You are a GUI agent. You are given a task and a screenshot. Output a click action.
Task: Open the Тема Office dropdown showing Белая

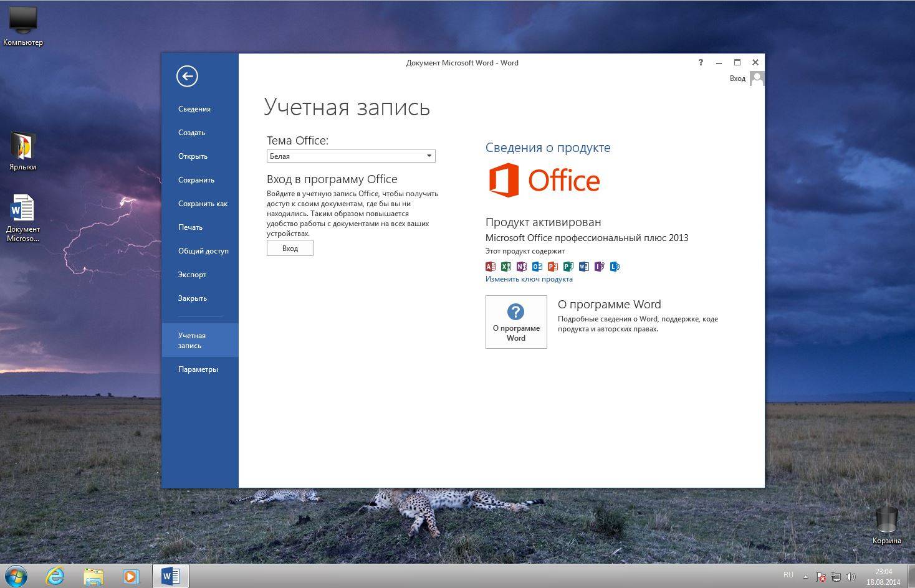pos(351,156)
